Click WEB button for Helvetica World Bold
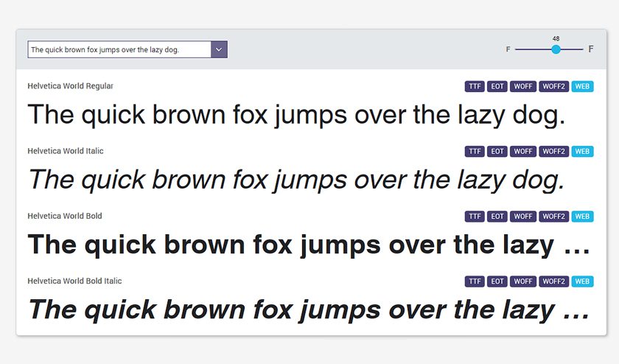 pos(582,217)
